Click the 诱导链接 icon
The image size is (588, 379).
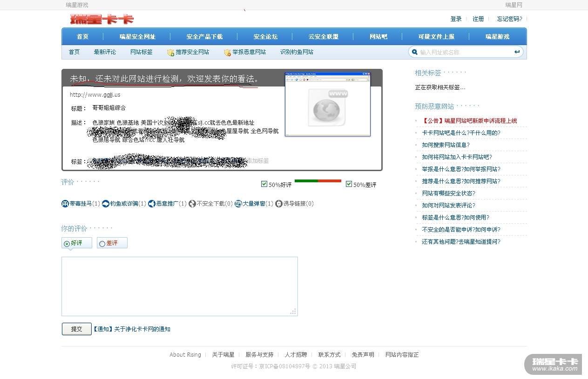279,204
